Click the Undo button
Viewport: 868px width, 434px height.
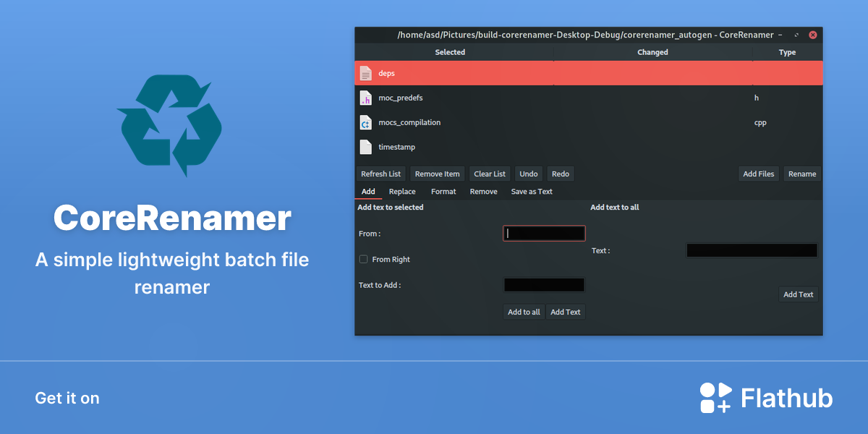529,174
